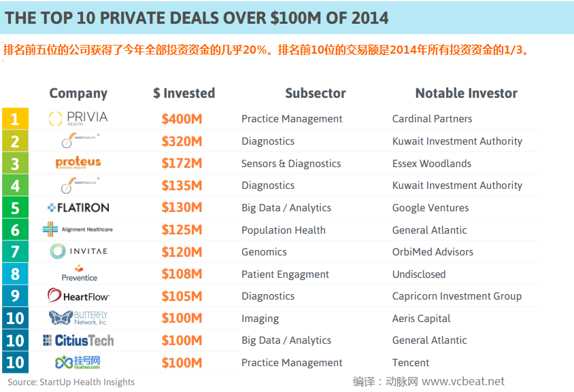The width and height of the screenshot is (574, 392).
Task: Click the Butterfly Network logo
Action: (78, 318)
